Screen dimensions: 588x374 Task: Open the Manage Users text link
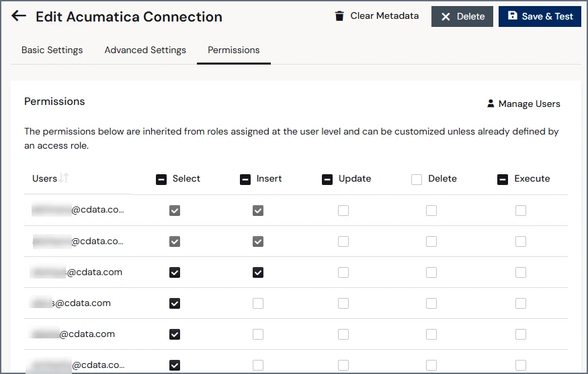click(529, 104)
